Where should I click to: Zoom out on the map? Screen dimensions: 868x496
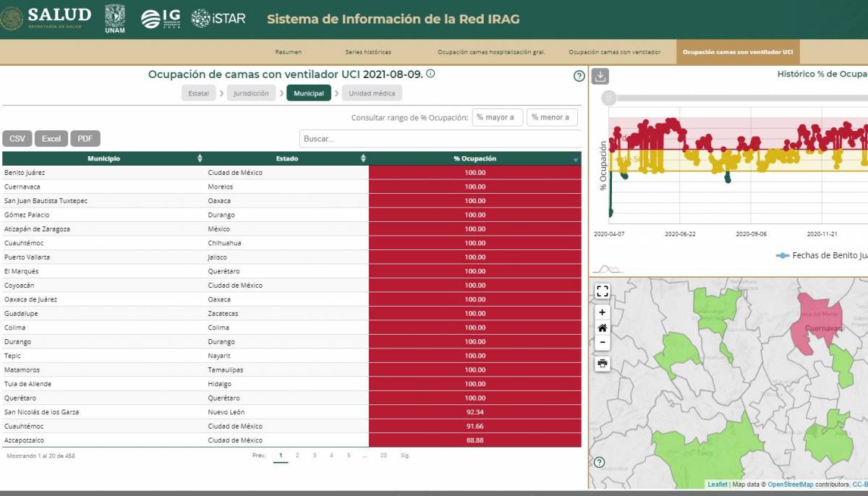point(602,343)
